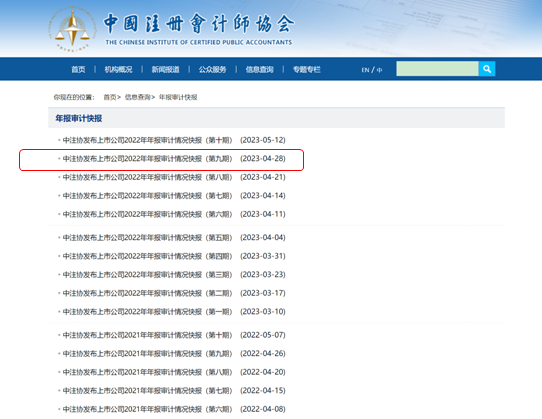Click the magnifier search button
Image resolution: width=542 pixels, height=419 pixels.
coord(487,69)
